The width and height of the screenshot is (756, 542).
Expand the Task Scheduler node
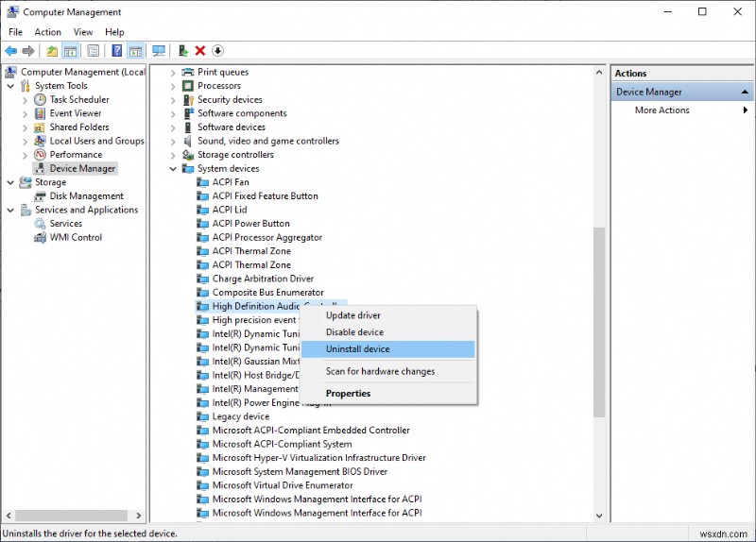tap(26, 100)
